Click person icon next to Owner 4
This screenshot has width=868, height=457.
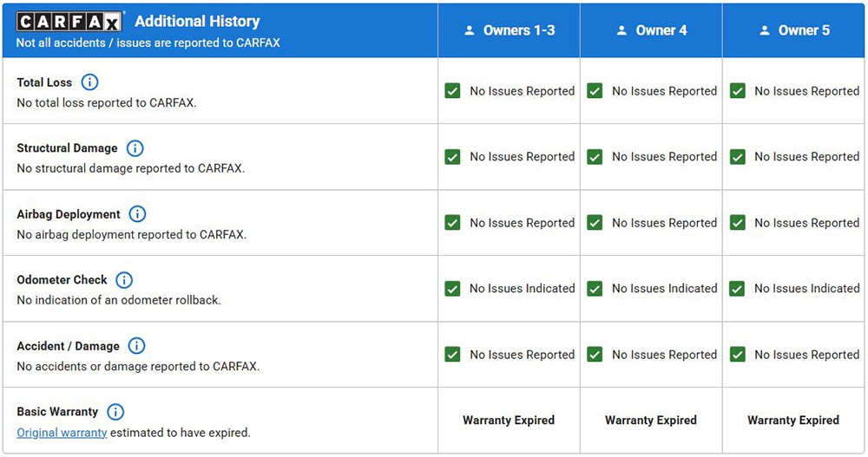pyautogui.click(x=621, y=30)
